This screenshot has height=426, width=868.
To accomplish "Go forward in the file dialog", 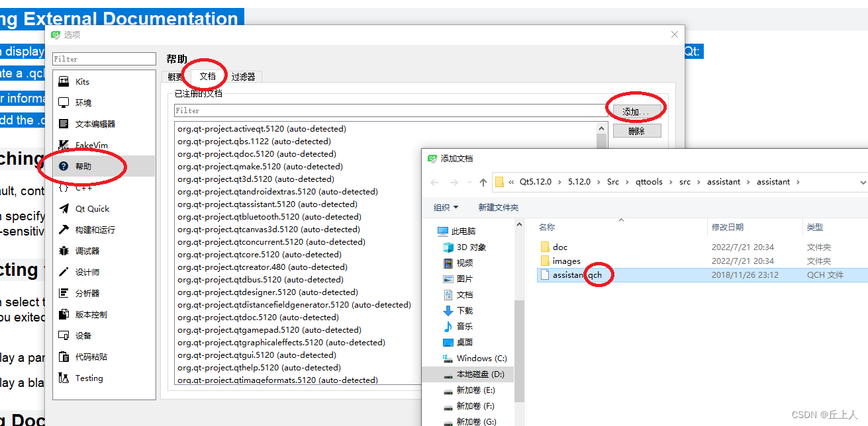I will click(454, 182).
